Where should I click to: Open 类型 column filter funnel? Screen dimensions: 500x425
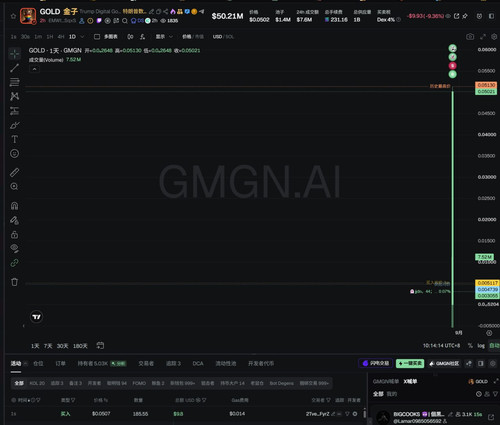tap(73, 400)
